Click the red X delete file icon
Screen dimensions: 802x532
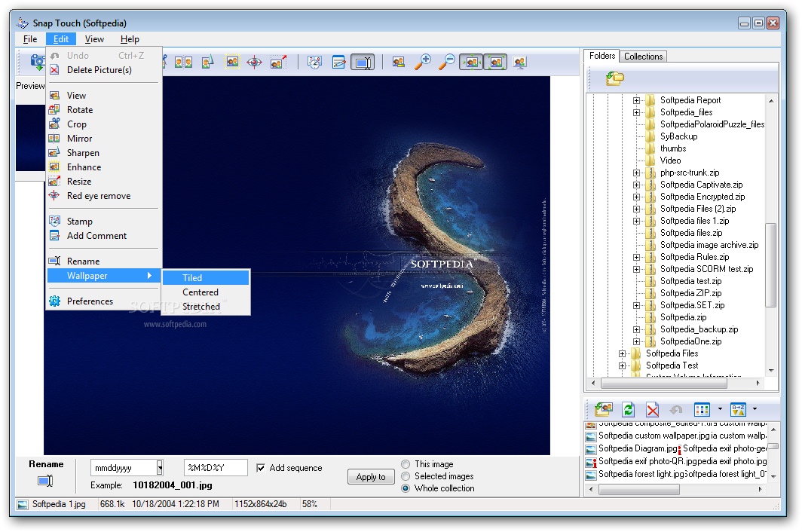(652, 410)
